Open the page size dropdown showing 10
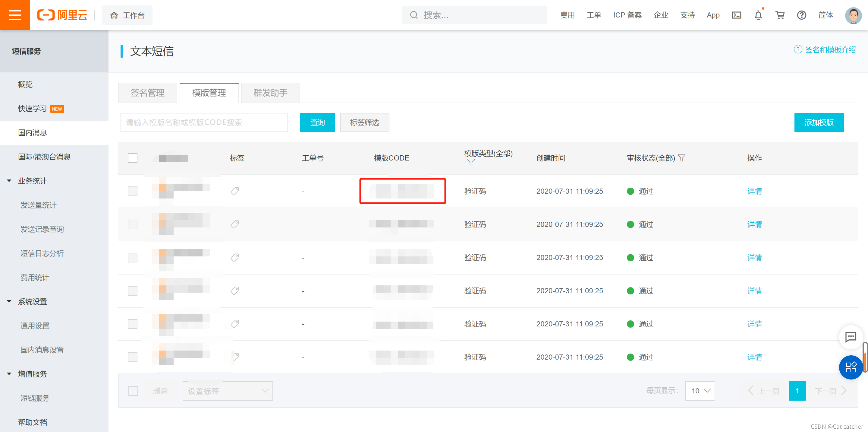This screenshot has height=432, width=868. [700, 391]
